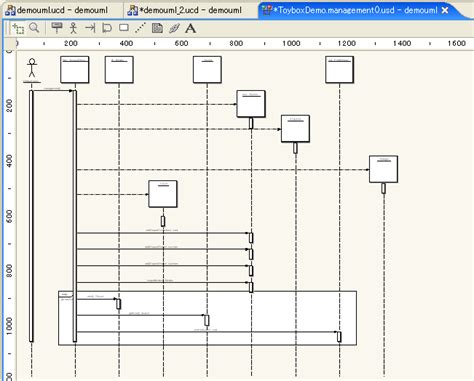The height and width of the screenshot is (381, 474).
Task: Select the link anchor tool
Action: click(x=174, y=28)
